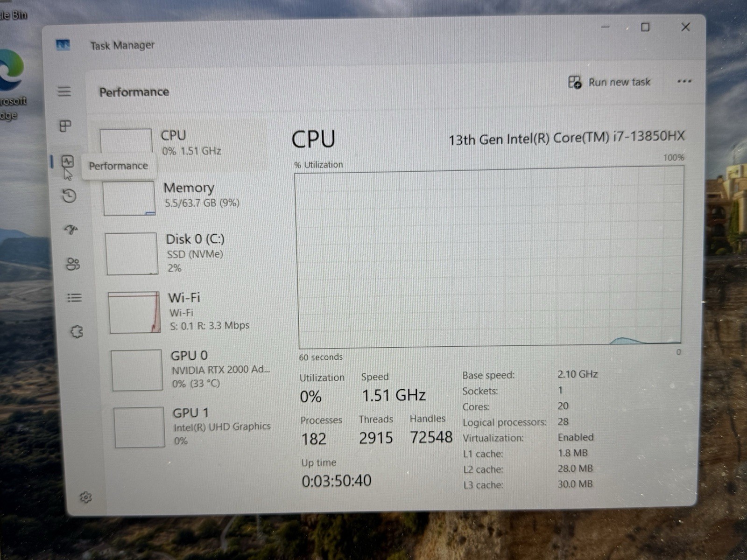Screen dimensions: 747x560
Task: Click the L2 cache 28.0 MB value
Action: (x=575, y=469)
